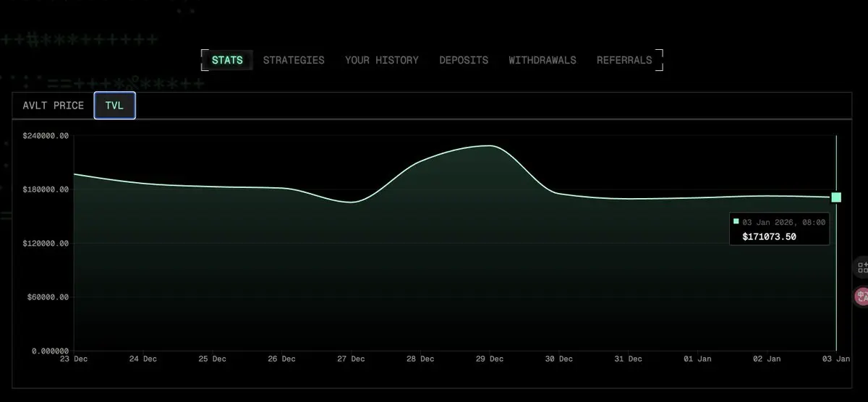Screen dimensions: 868x402
Task: Click the grid extension icon at right edge
Action: click(x=862, y=267)
